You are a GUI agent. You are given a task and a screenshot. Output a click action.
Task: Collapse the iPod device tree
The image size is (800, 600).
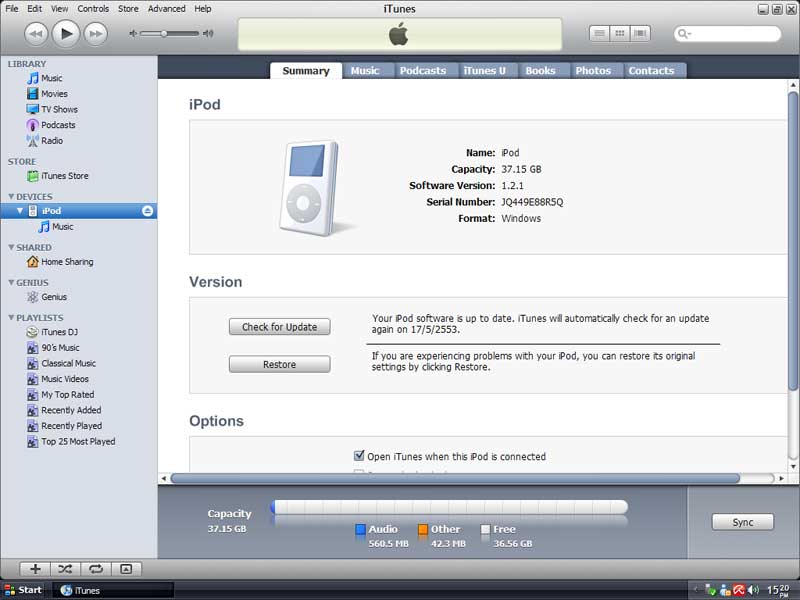click(x=20, y=211)
